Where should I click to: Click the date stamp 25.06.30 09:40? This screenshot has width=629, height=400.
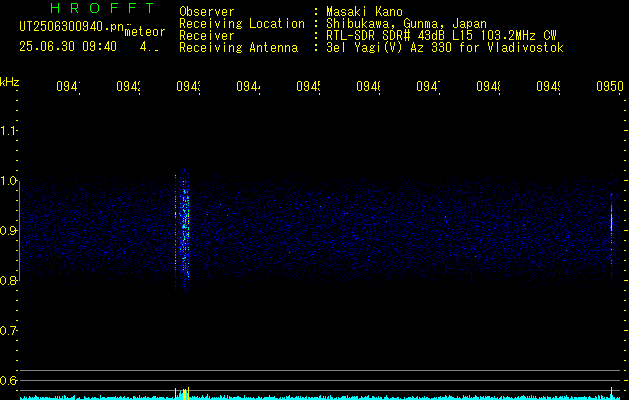[x=68, y=47]
